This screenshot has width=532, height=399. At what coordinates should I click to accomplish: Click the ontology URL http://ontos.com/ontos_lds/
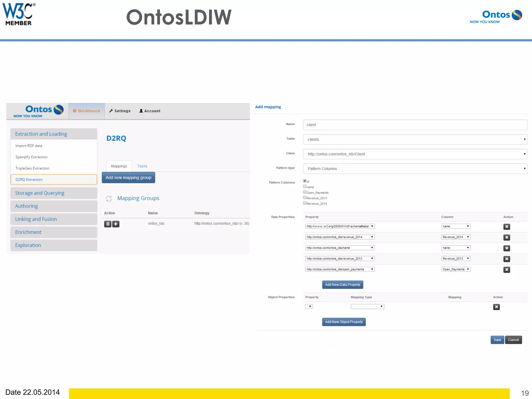(222, 223)
